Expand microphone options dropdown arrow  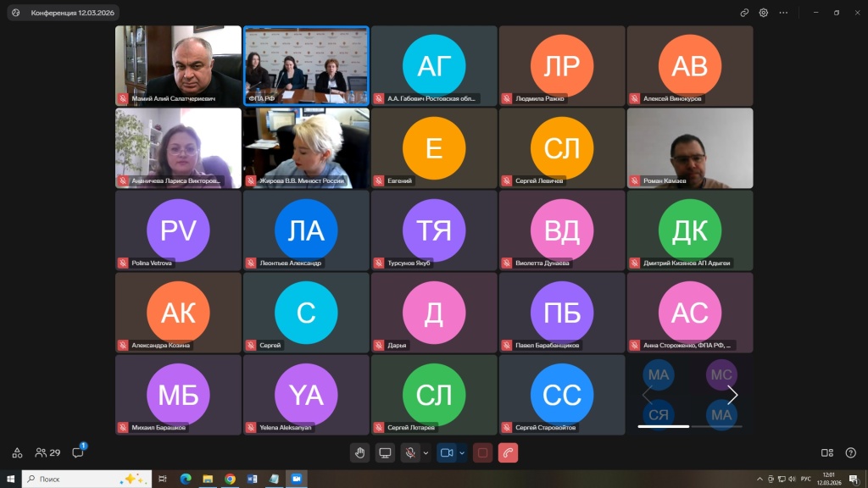[426, 452]
